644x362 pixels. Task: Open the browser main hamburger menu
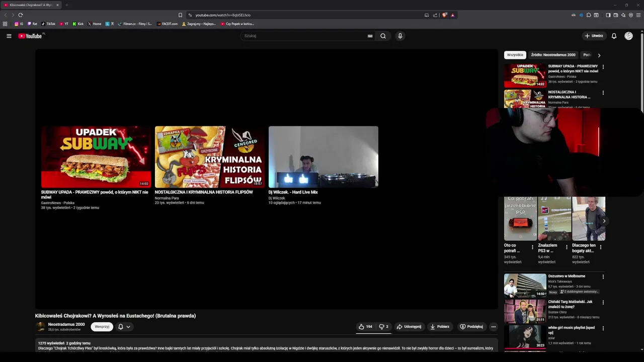coord(638,15)
